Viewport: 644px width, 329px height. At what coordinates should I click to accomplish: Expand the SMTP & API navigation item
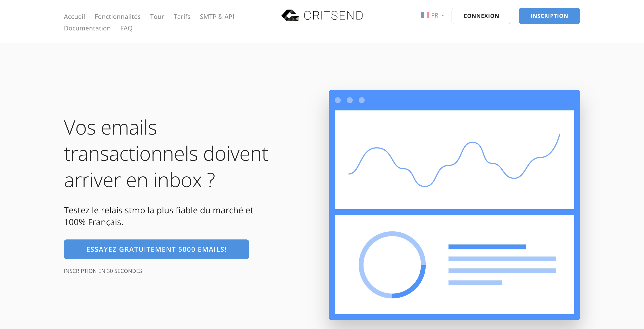tap(217, 16)
